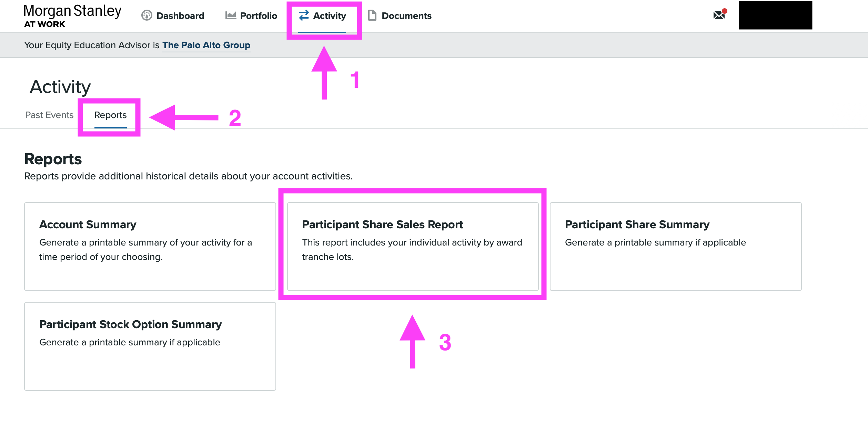The width and height of the screenshot is (868, 438).
Task: Click the Portfolio chart icon
Action: [230, 15]
